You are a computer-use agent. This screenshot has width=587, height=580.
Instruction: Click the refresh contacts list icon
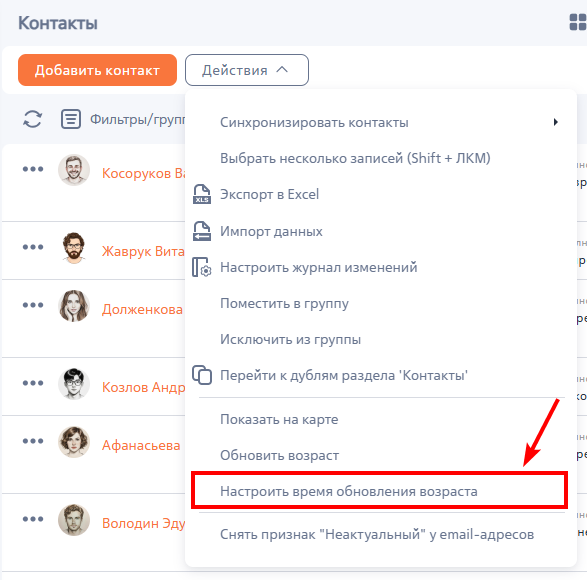pyautogui.click(x=33, y=119)
